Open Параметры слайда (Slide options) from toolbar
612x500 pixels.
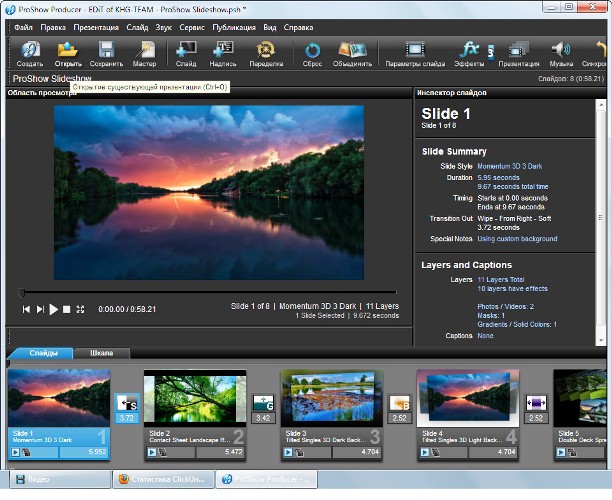[x=416, y=51]
